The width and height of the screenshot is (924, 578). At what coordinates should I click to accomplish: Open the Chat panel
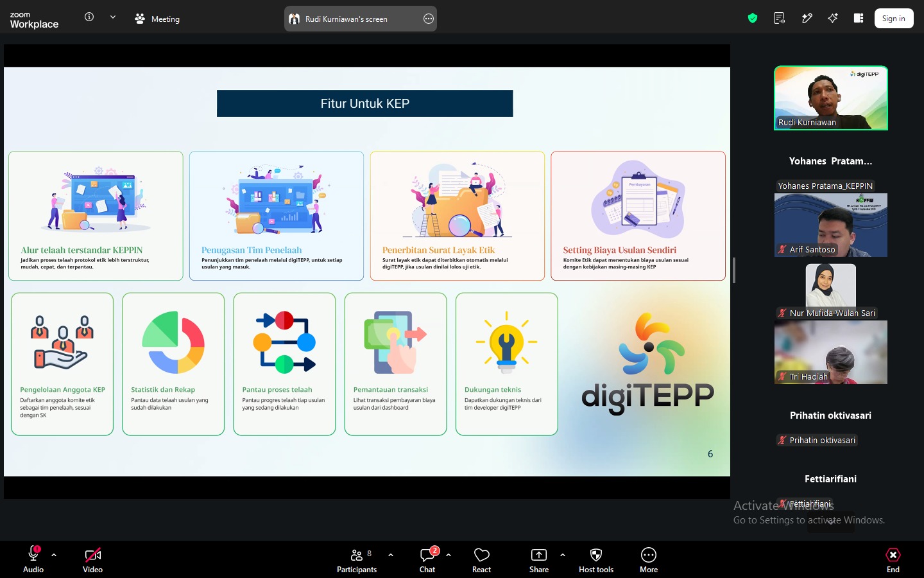click(x=427, y=559)
